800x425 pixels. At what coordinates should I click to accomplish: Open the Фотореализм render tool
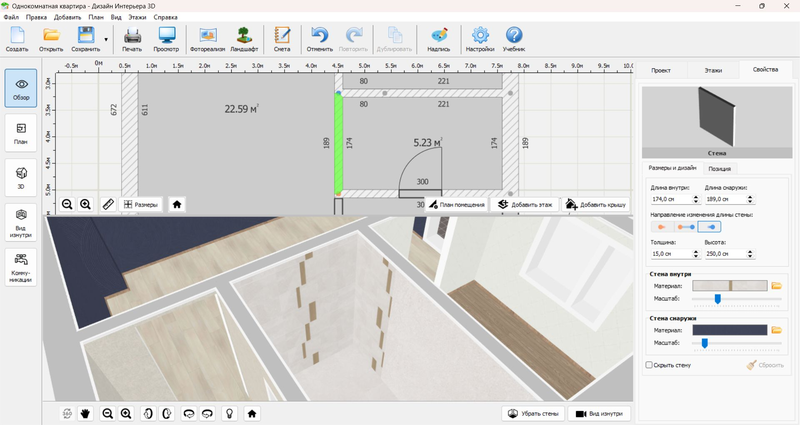(209, 38)
